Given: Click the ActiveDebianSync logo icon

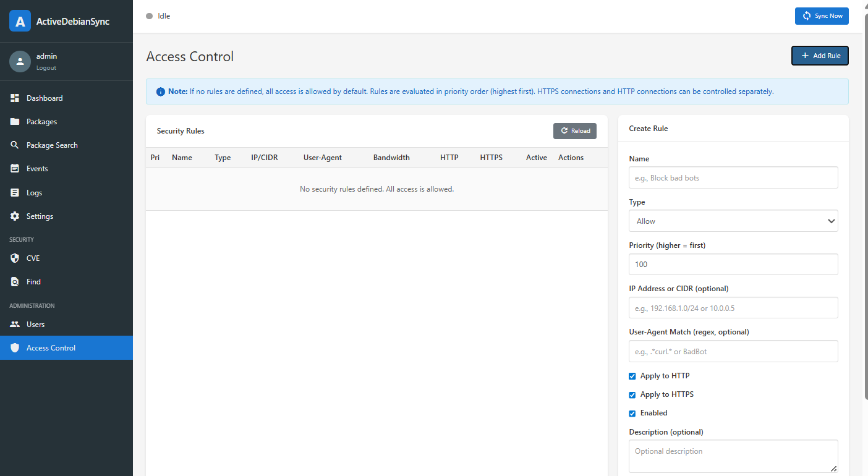Looking at the screenshot, I should pyautogui.click(x=20, y=21).
